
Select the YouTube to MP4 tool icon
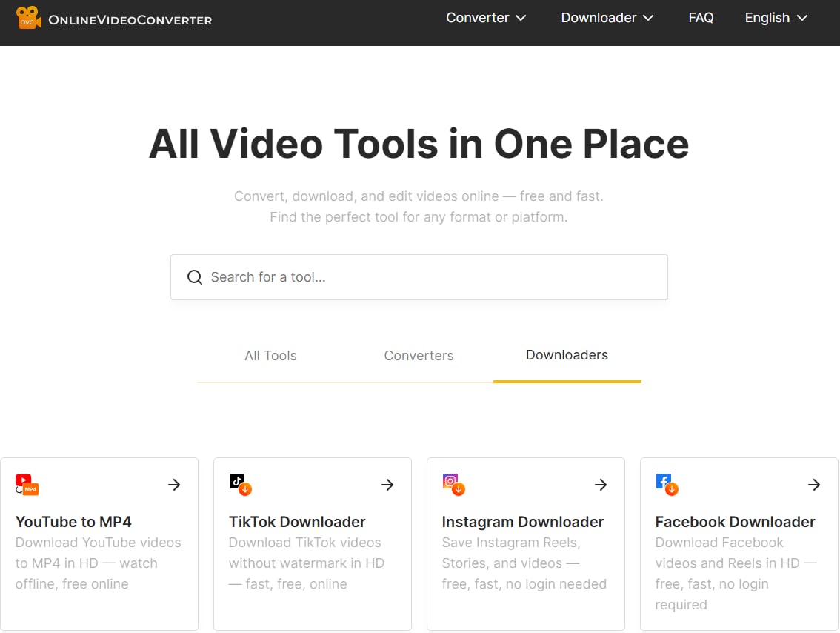click(25, 484)
